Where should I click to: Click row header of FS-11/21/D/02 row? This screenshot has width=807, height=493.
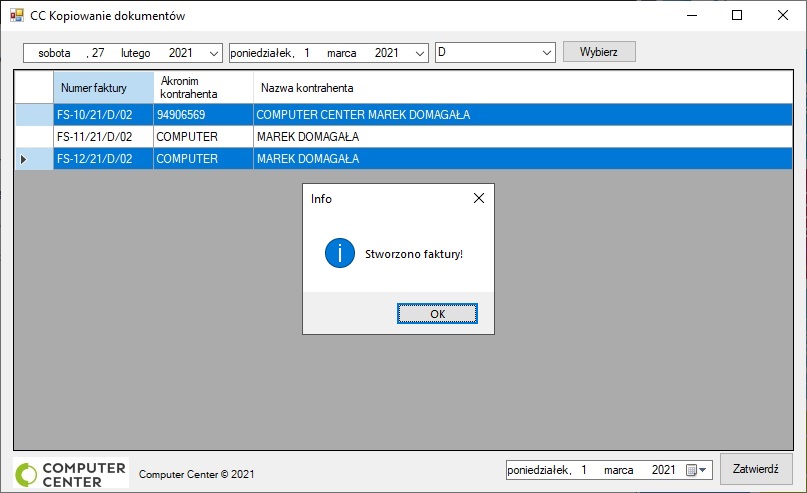(34, 137)
